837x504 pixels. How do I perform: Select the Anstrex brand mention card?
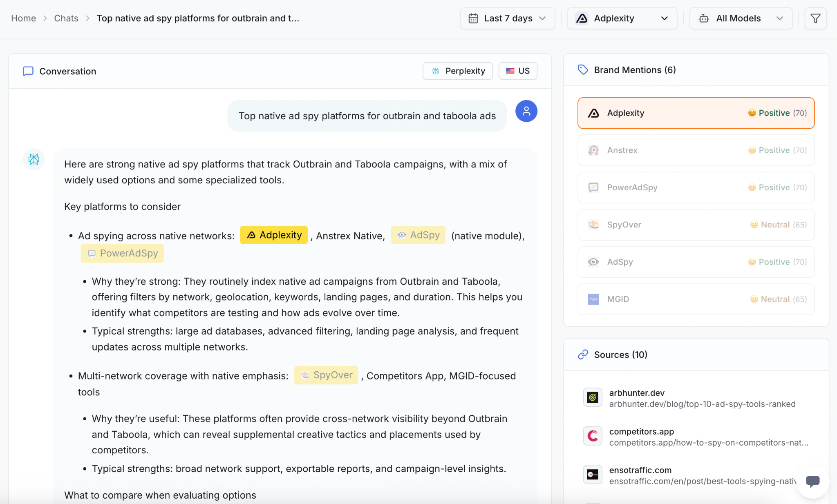point(696,150)
